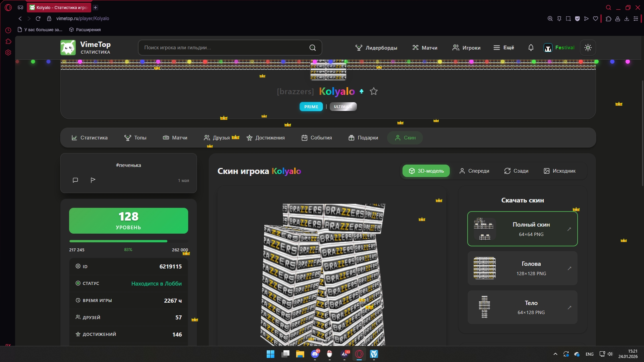
Task: Click the notification bell icon
Action: tap(531, 48)
